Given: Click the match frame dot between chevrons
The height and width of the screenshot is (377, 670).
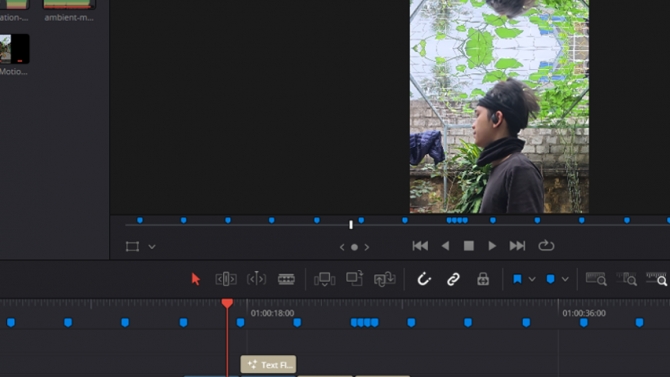Looking at the screenshot, I should (354, 247).
